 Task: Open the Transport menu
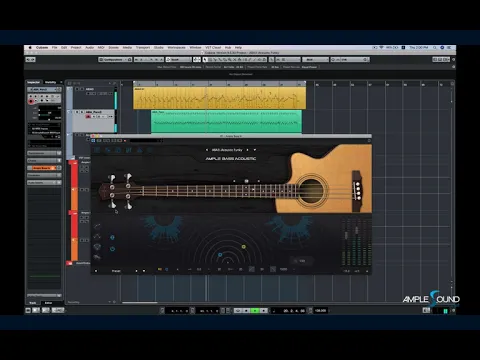[x=143, y=48]
